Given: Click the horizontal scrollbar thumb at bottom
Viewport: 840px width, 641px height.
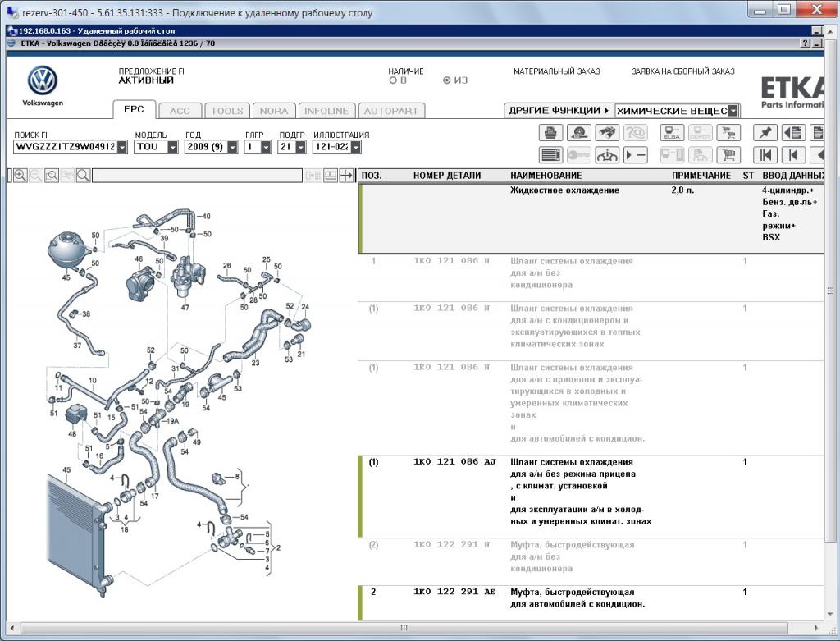Looking at the screenshot, I should [x=404, y=628].
